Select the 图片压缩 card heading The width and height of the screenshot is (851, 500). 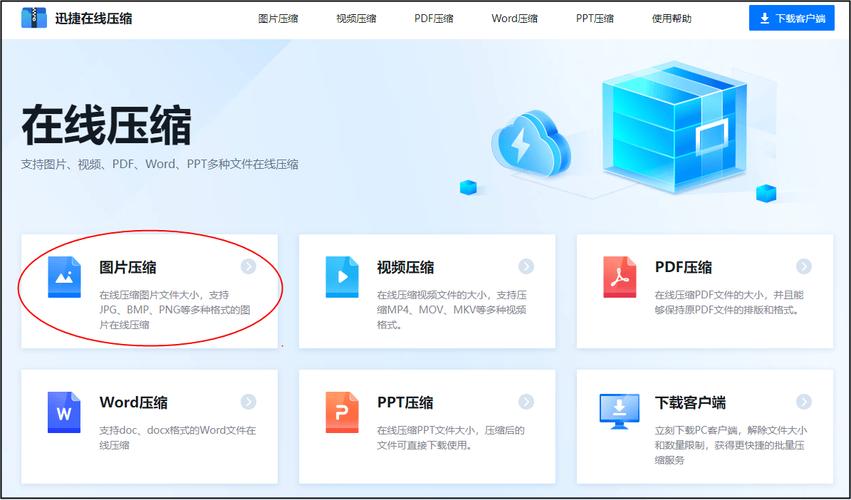point(128,267)
